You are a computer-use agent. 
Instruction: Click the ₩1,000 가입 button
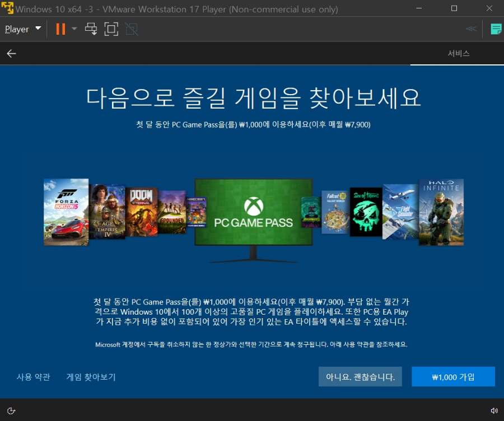[453, 377]
